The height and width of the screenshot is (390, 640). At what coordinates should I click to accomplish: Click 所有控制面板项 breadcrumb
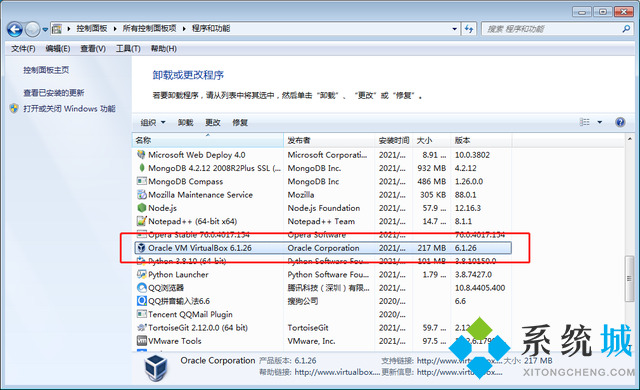coord(149,29)
